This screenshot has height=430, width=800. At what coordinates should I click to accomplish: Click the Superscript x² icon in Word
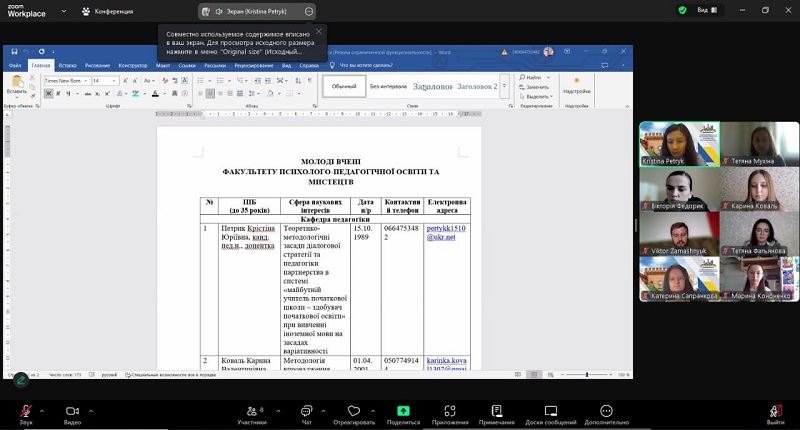pos(107,94)
